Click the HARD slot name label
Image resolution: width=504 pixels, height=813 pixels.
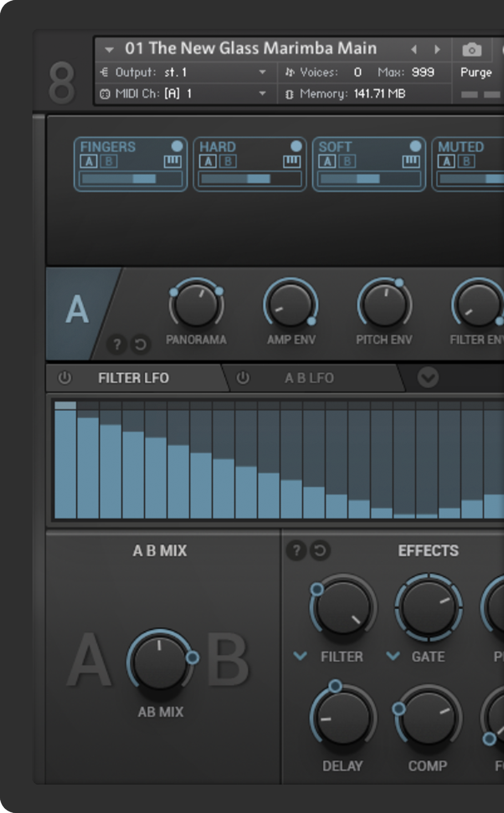point(218,147)
